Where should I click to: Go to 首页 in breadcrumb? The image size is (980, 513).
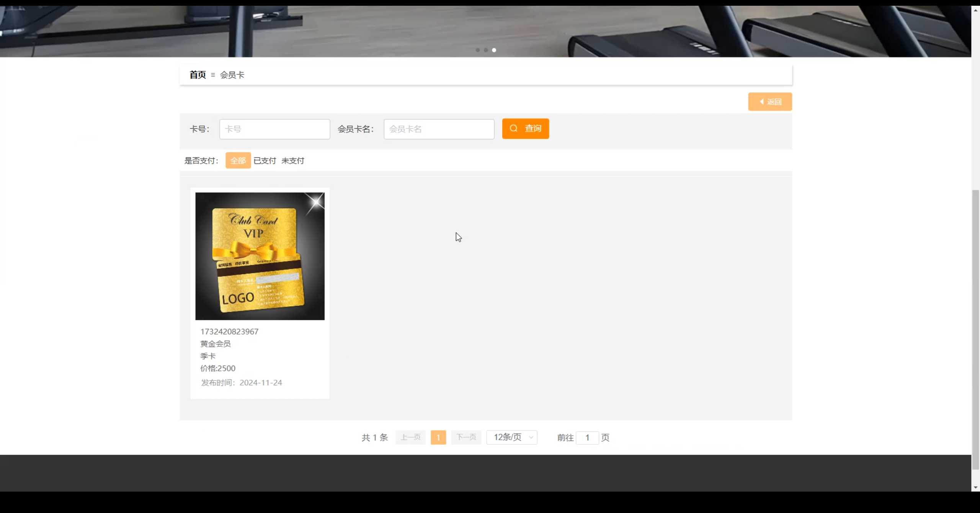click(198, 75)
